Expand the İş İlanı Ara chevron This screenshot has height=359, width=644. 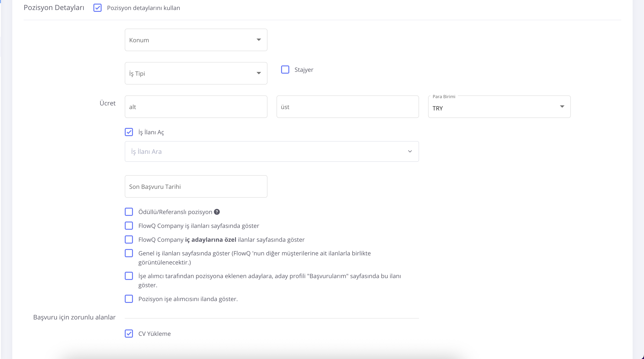[x=410, y=152]
